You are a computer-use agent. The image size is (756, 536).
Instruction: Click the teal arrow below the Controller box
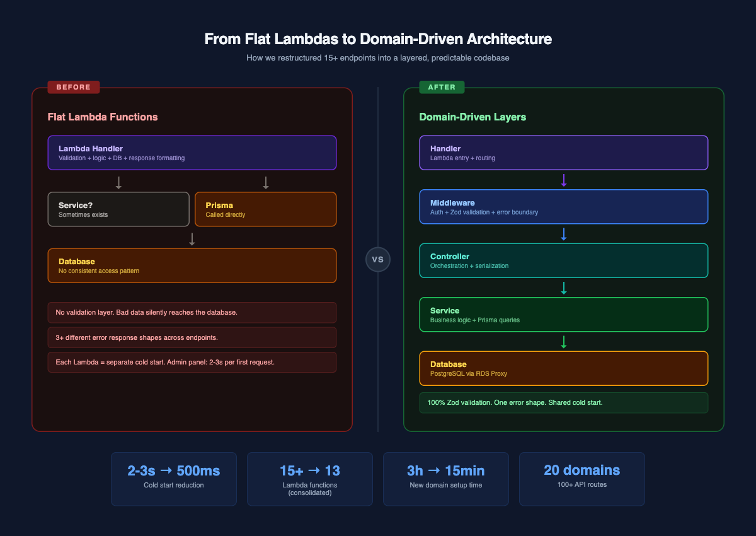coord(564,288)
